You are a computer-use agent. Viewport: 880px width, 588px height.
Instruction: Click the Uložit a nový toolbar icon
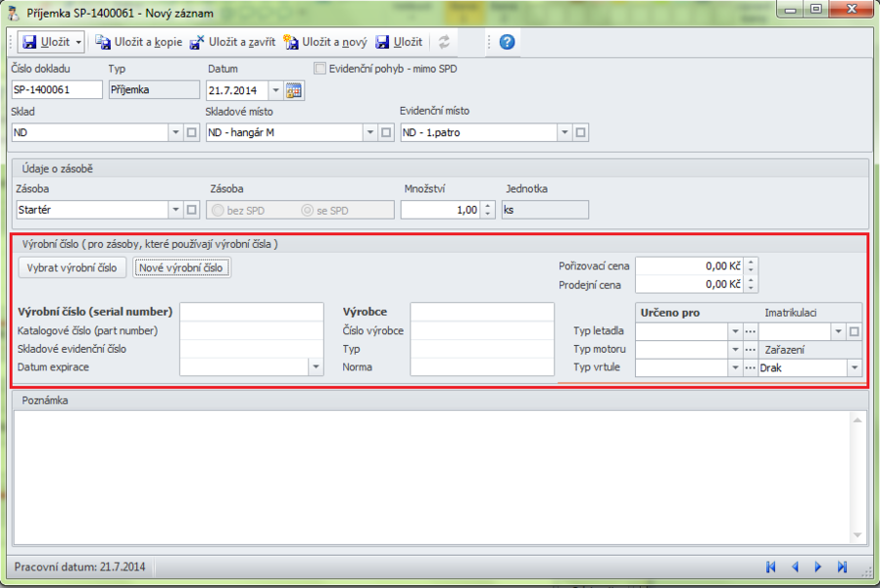tap(290, 42)
